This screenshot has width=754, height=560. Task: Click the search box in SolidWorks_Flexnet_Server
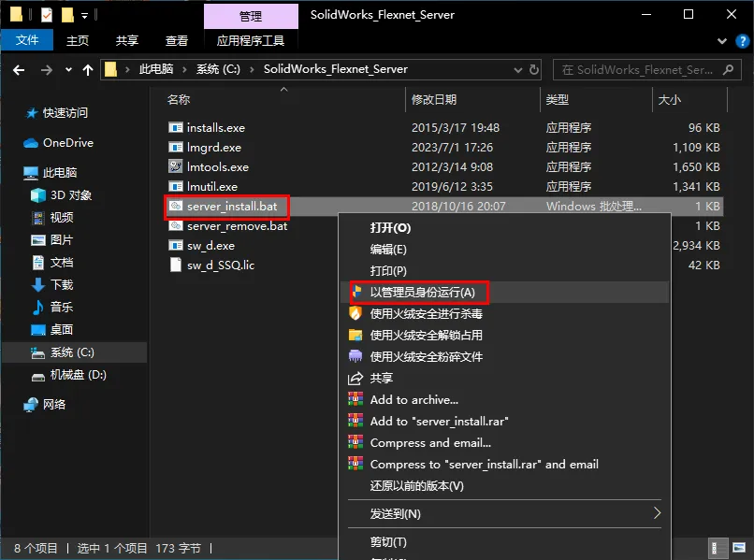click(x=646, y=70)
